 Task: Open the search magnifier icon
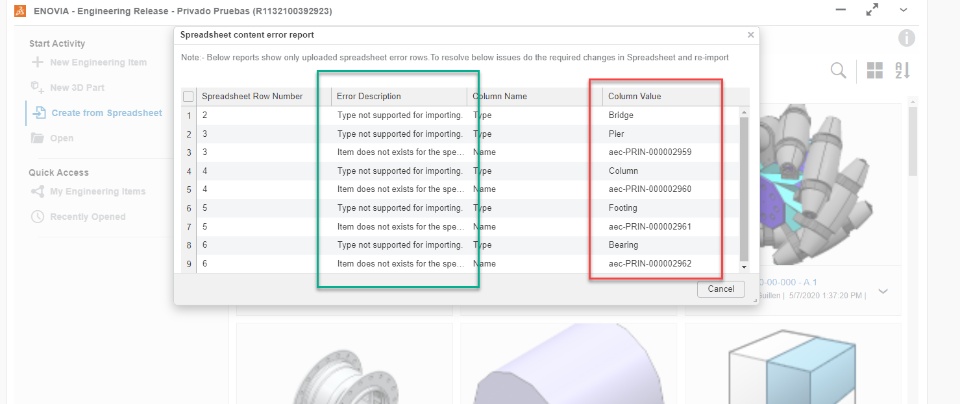pos(838,70)
